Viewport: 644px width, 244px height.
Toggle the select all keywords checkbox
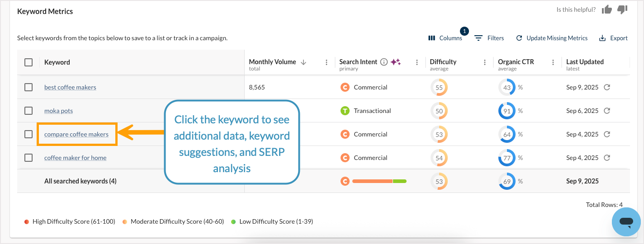click(x=28, y=62)
